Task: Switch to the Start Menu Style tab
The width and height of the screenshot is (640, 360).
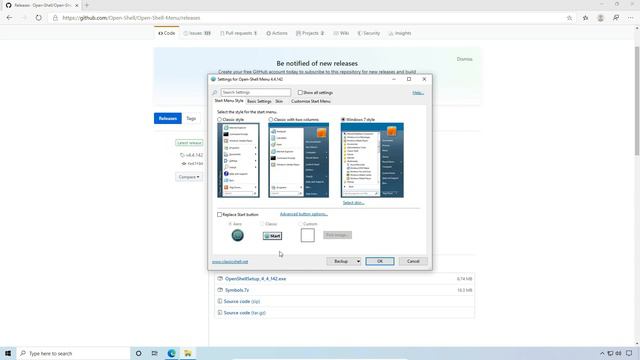Action: pos(229,101)
